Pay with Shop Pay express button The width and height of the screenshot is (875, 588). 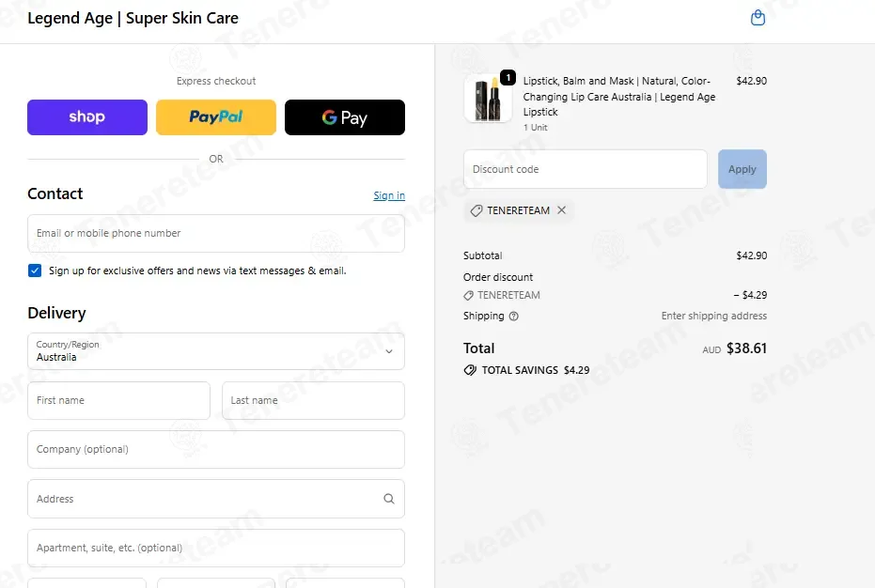(87, 117)
